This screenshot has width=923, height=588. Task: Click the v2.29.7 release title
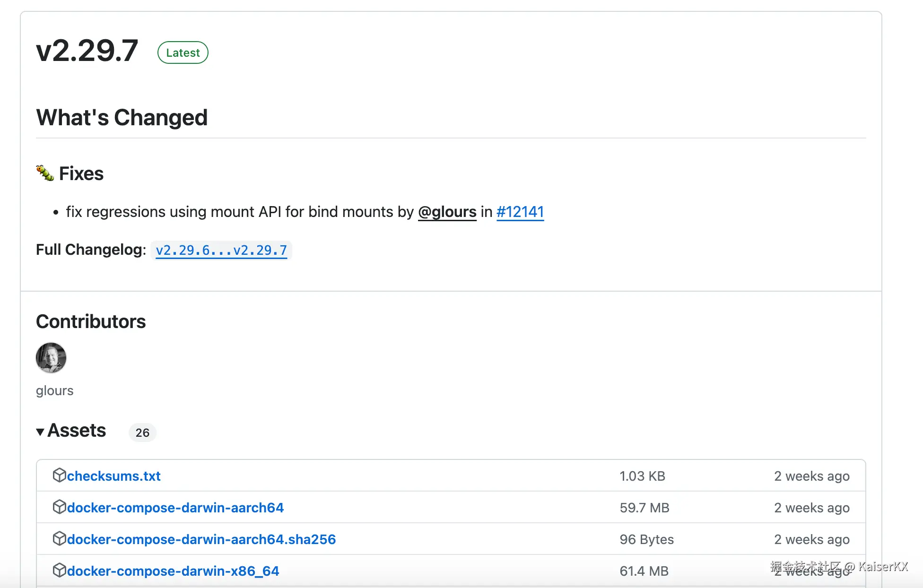(x=87, y=51)
